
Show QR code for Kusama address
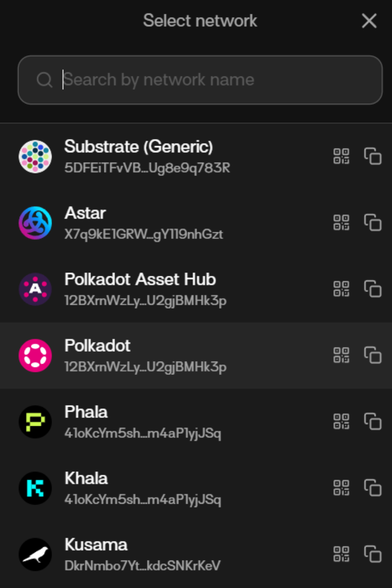(x=341, y=554)
